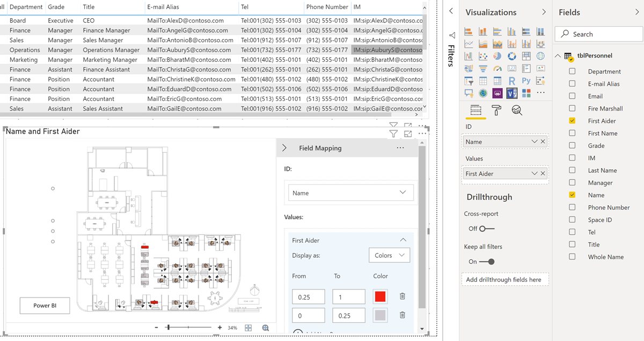
Task: Check the Department field checkbox
Action: 573,70
